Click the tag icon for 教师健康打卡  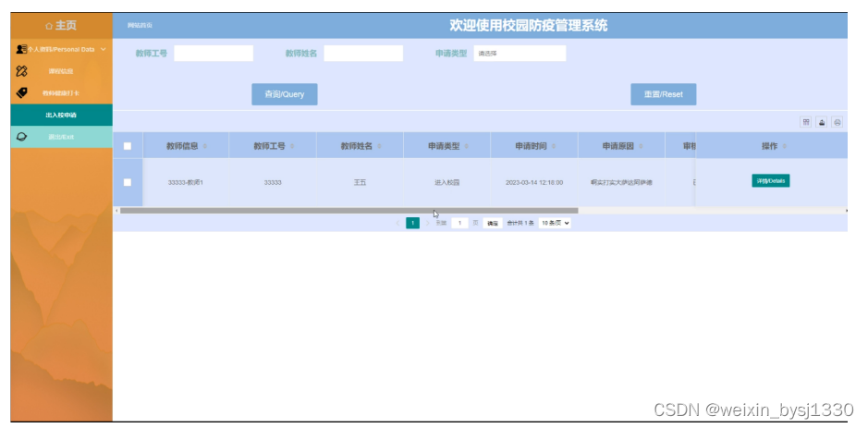pos(21,92)
